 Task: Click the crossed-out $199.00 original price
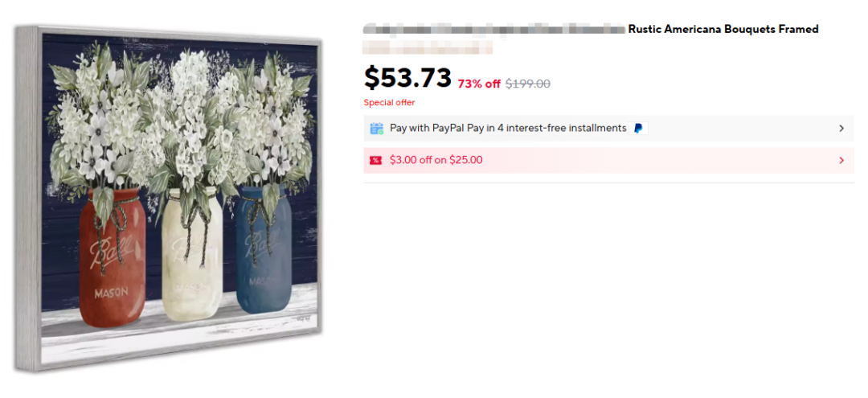point(527,84)
